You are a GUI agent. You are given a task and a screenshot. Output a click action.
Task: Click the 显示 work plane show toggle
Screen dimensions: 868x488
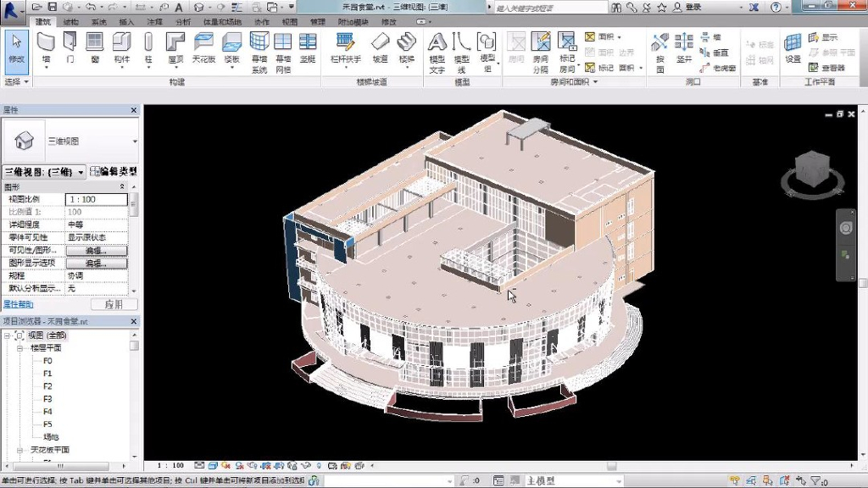822,37
